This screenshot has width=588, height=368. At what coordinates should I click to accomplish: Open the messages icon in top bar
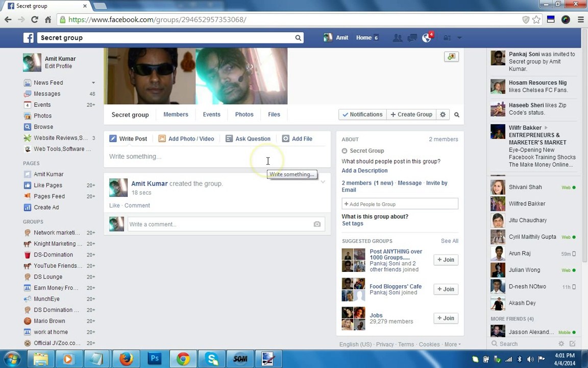coord(412,37)
